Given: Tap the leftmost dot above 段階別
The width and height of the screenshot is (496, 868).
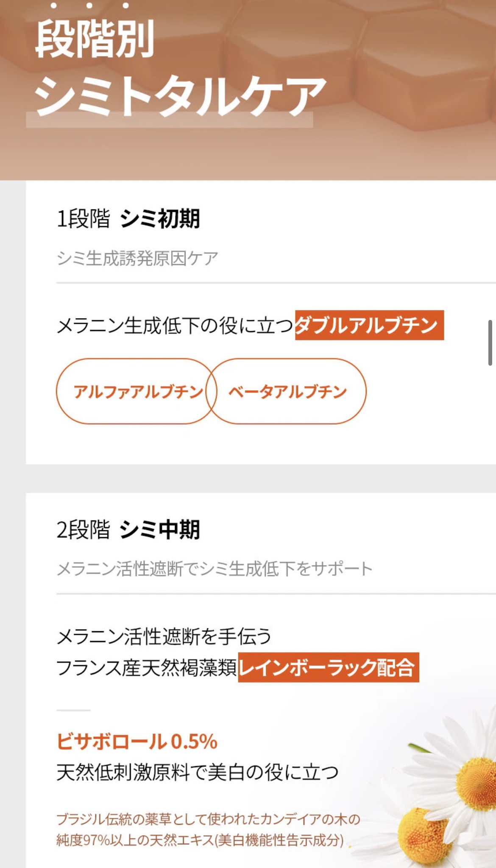Looking at the screenshot, I should point(53,6).
